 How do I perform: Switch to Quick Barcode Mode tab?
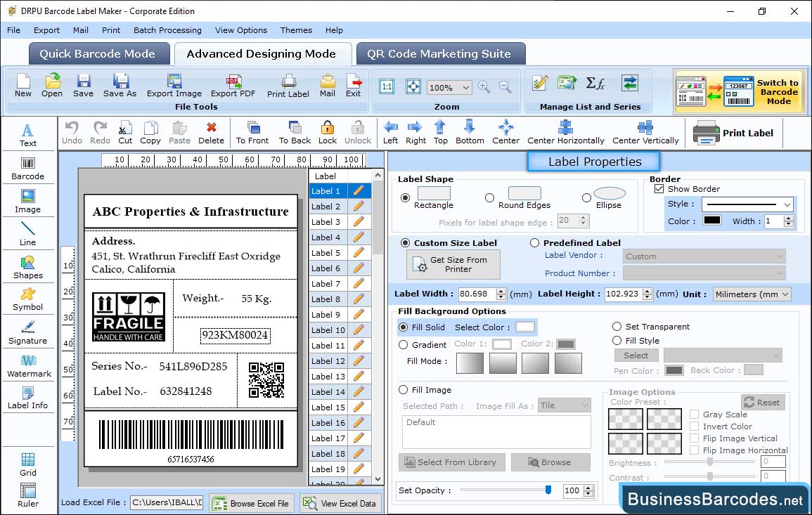(x=98, y=54)
